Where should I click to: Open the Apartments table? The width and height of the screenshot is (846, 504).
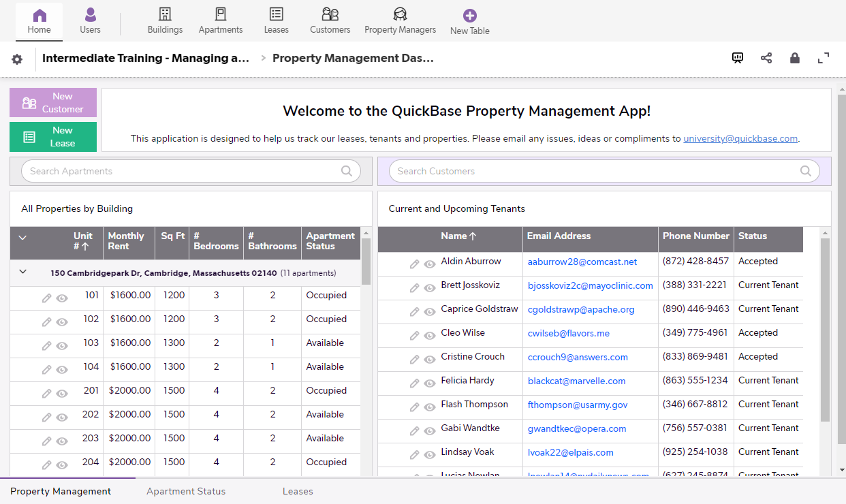pyautogui.click(x=221, y=20)
